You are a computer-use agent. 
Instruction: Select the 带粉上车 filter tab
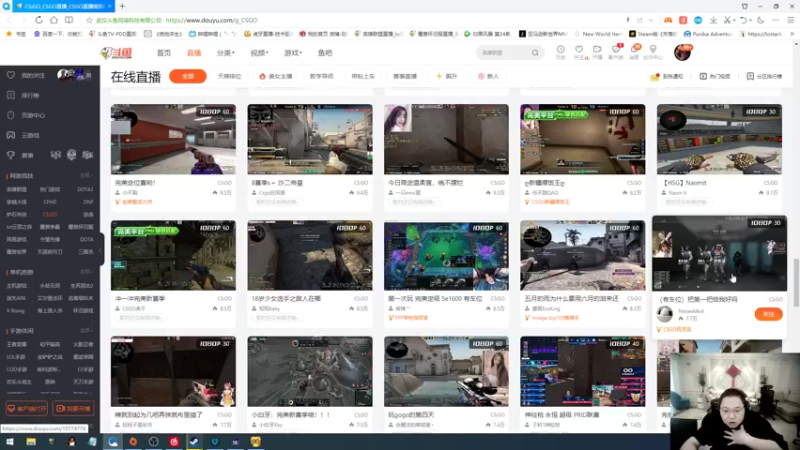(363, 76)
